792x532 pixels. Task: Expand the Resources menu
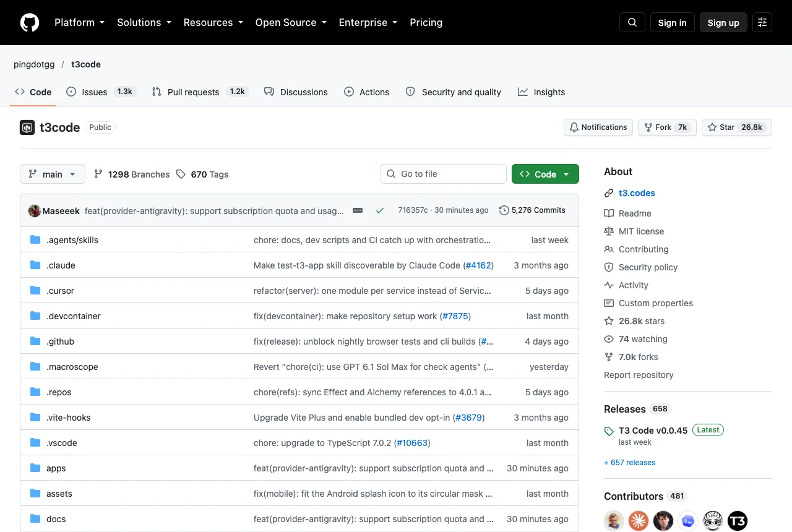pos(213,22)
